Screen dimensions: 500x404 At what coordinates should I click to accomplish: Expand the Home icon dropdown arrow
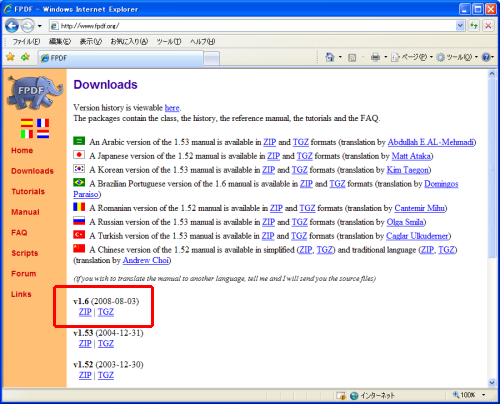(x=340, y=57)
